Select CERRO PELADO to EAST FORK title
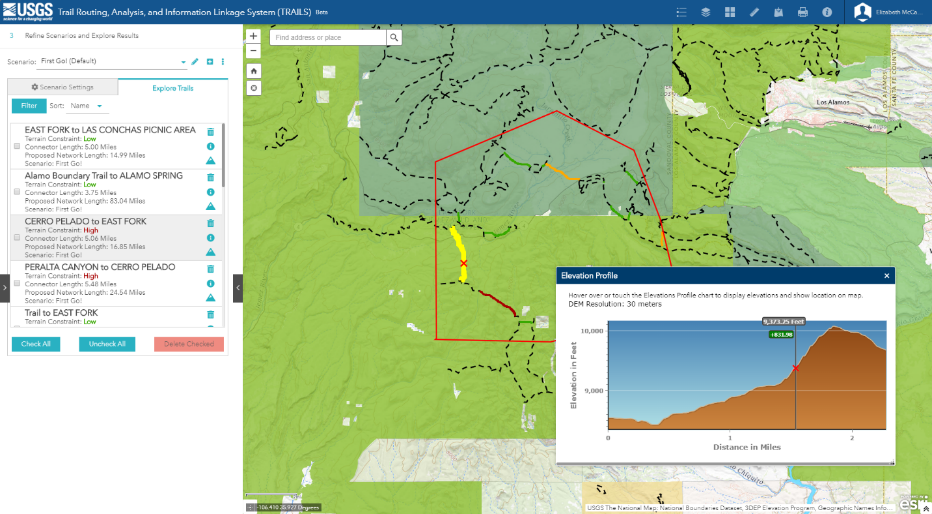 pyautogui.click(x=86, y=221)
